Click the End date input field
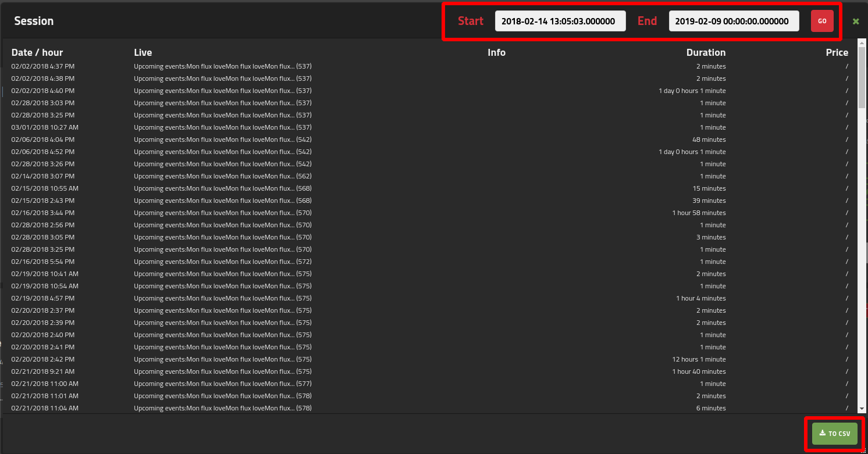This screenshot has width=868, height=454. click(734, 21)
